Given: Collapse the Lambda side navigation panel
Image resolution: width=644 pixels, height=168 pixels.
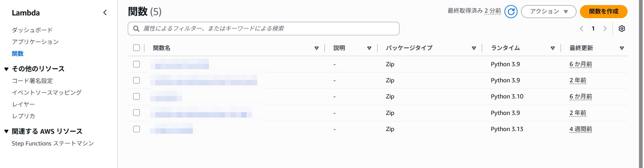Looking at the screenshot, I should point(105,13).
